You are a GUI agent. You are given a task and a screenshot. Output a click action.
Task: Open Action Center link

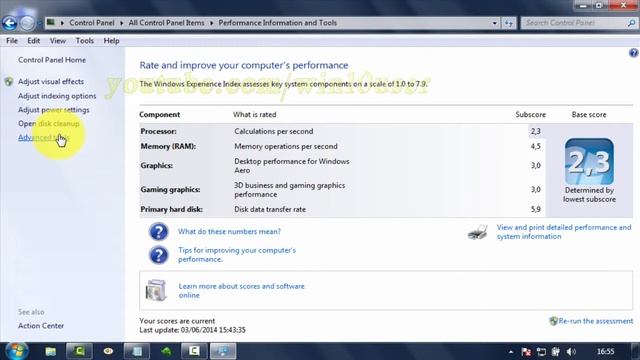(x=41, y=326)
